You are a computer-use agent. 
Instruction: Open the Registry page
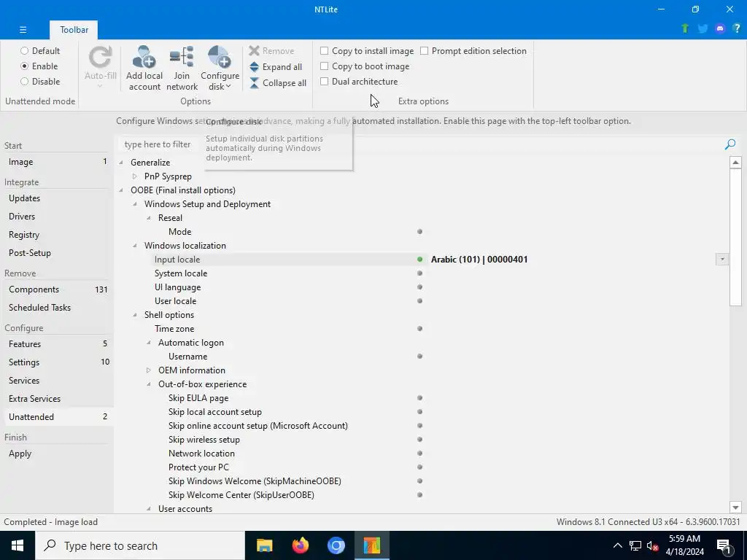(x=57, y=235)
